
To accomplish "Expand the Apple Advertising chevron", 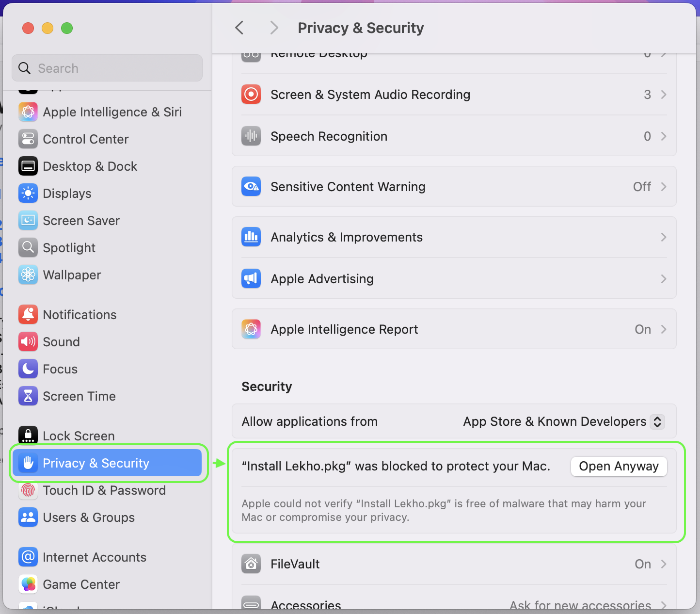I will [x=664, y=279].
